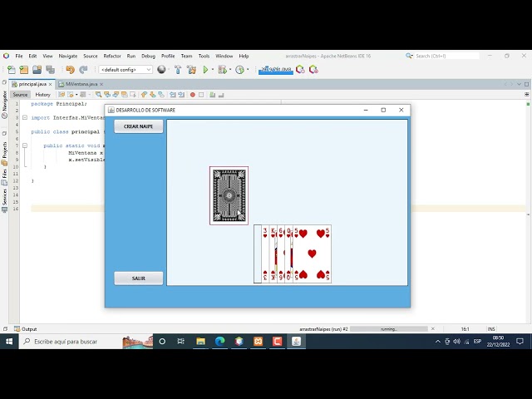Build project with hammer icon
Image resolution: width=532 pixels, height=399 pixels.
178,70
